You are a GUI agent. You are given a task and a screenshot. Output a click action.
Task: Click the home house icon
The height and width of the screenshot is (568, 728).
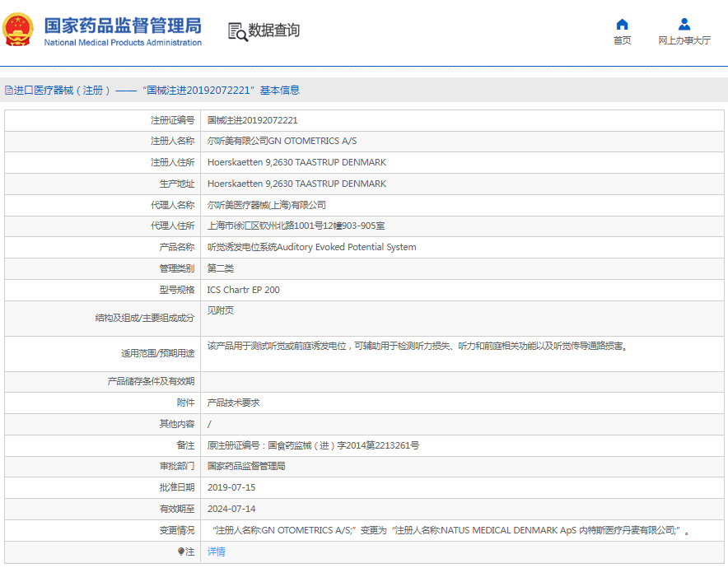tap(622, 24)
